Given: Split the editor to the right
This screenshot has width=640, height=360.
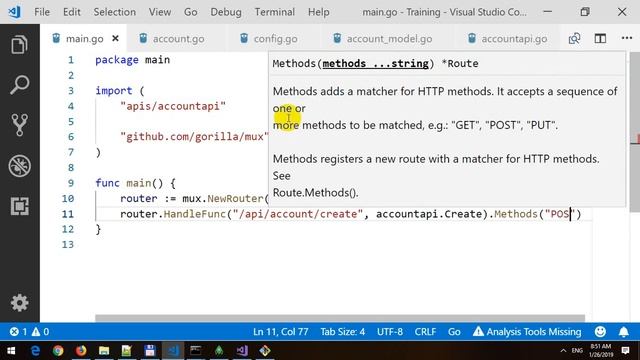Looking at the screenshot, I should (600, 38).
